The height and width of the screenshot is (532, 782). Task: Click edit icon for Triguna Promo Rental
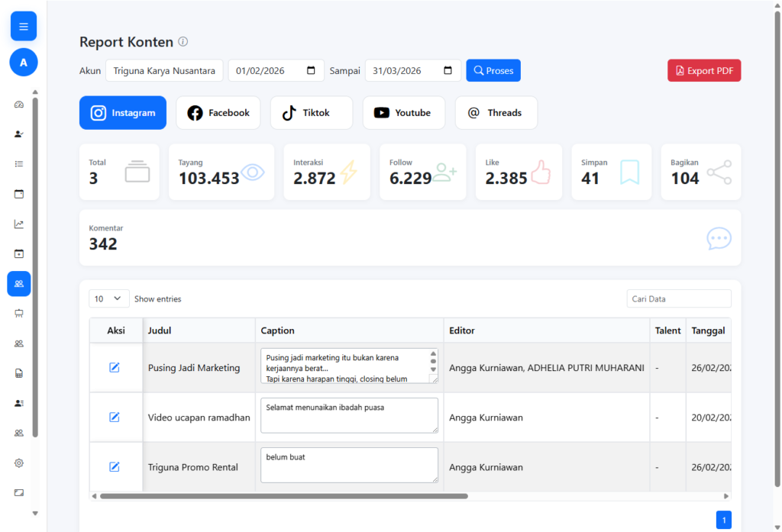[115, 467]
